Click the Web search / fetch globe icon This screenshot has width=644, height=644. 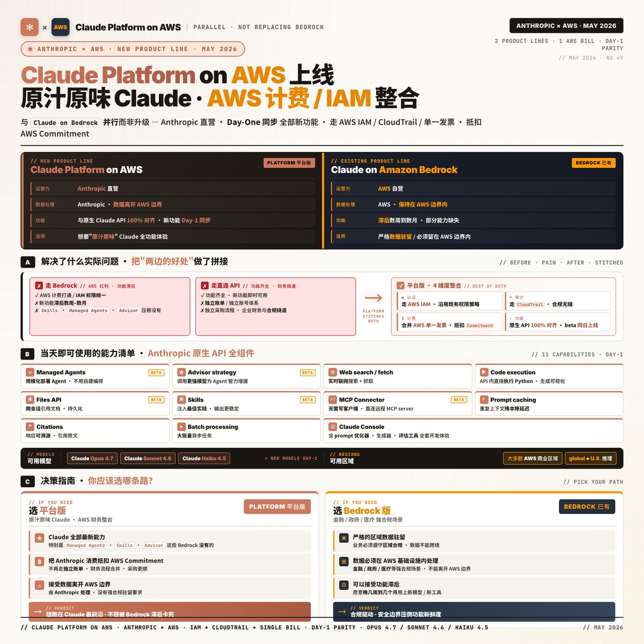pyautogui.click(x=333, y=372)
